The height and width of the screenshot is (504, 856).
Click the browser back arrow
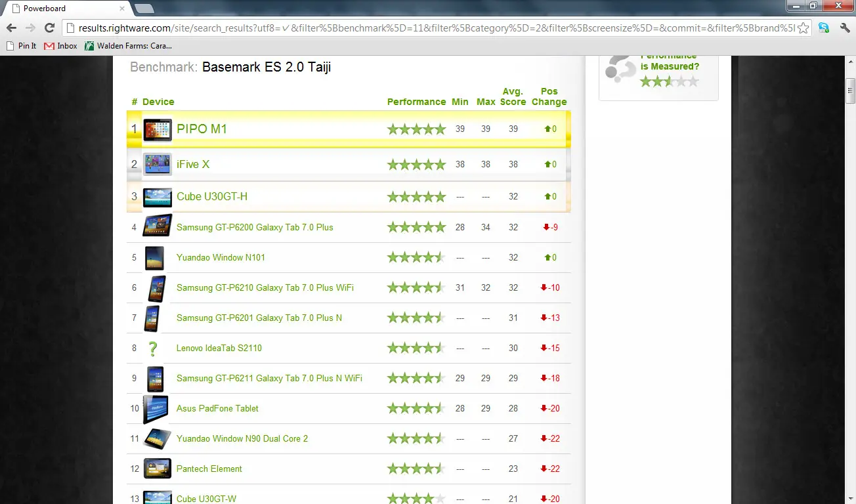coord(11,28)
